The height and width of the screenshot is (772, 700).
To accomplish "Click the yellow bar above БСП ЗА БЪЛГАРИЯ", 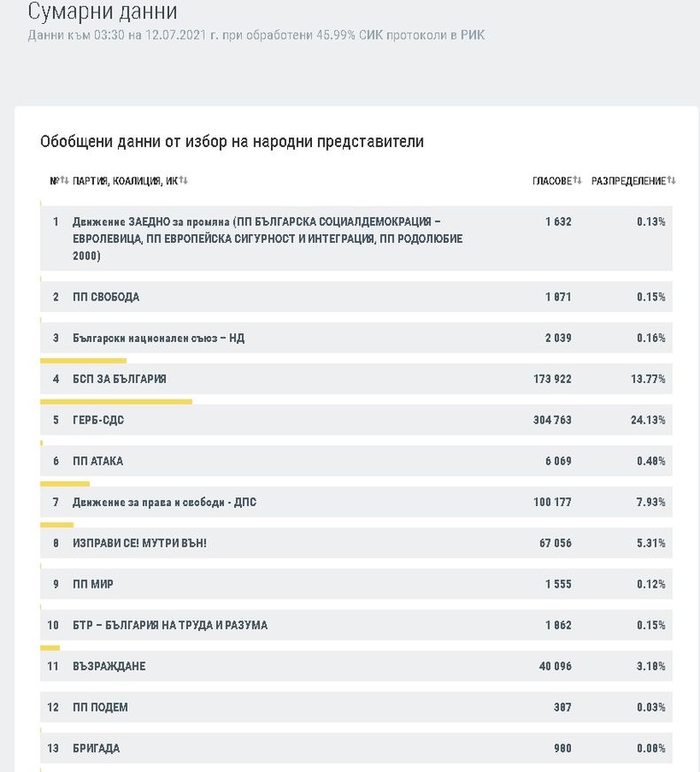I will (83, 361).
